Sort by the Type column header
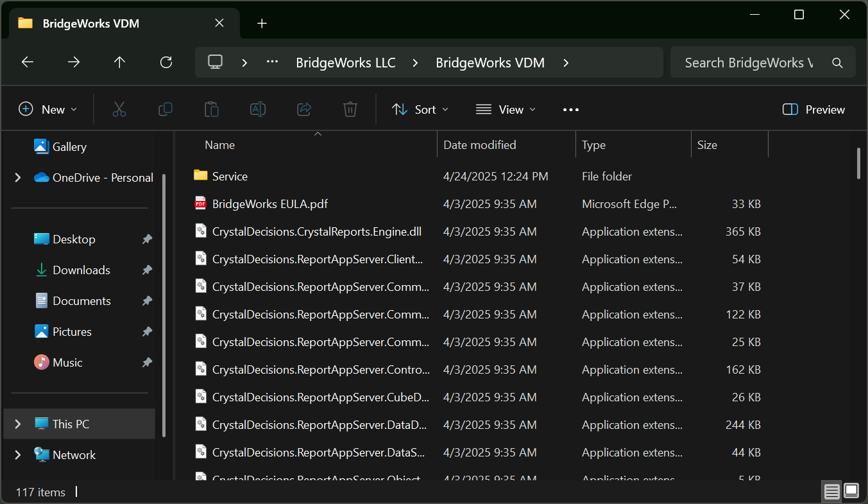 pos(593,145)
